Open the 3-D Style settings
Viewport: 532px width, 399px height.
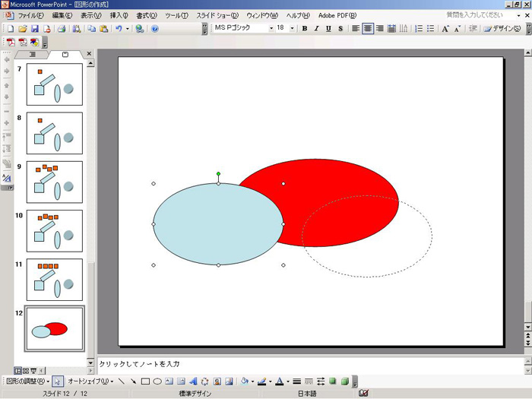[345, 382]
